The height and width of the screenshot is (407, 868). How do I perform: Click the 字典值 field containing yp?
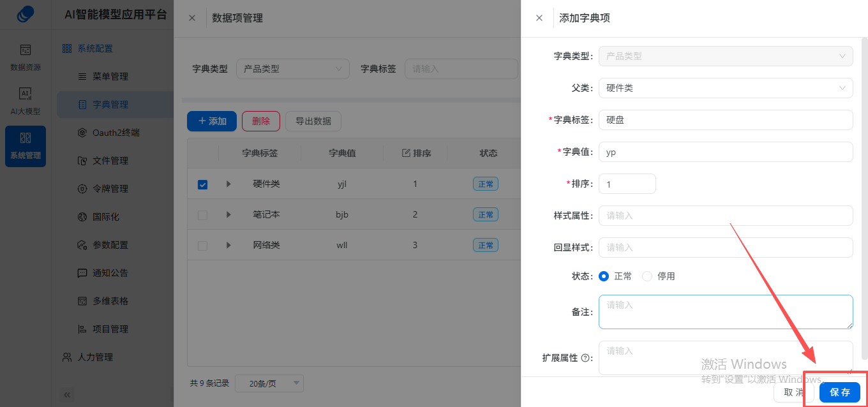pos(726,152)
